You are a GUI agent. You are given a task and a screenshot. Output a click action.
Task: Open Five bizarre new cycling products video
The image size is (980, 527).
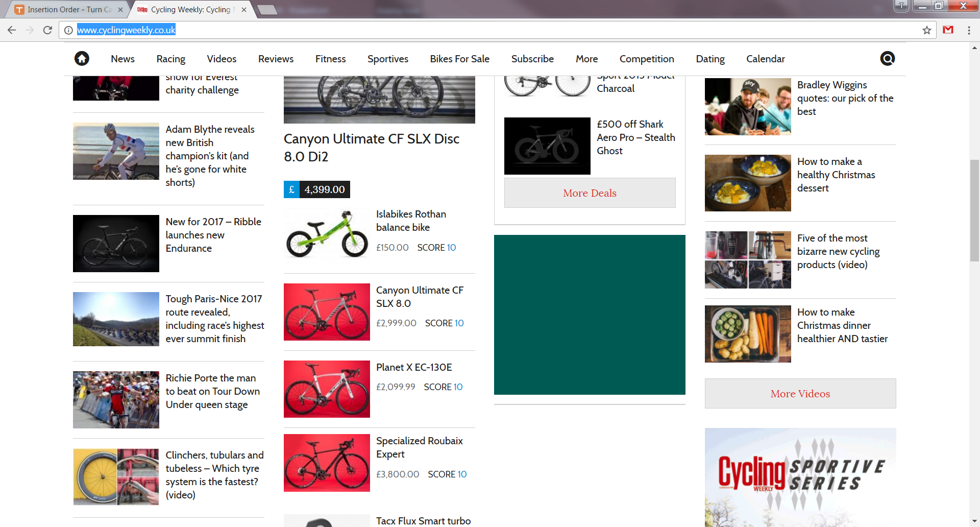tap(838, 251)
